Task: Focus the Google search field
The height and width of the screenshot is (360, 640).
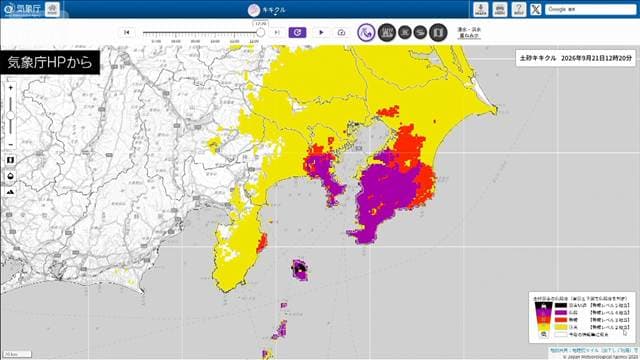Action: 591,9
